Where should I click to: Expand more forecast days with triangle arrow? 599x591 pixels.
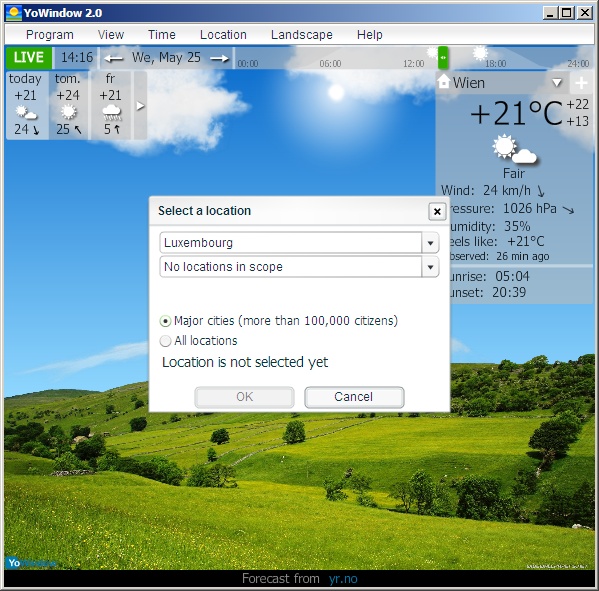[140, 106]
